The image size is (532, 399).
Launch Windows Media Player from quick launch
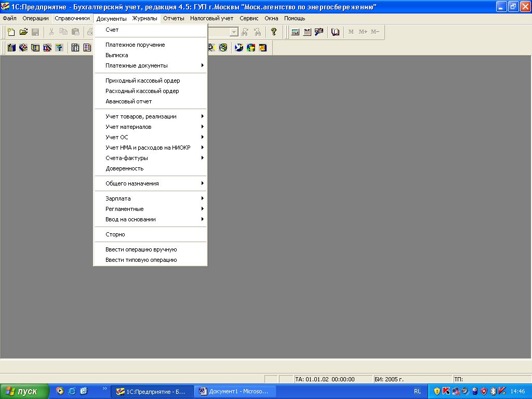tap(60, 391)
